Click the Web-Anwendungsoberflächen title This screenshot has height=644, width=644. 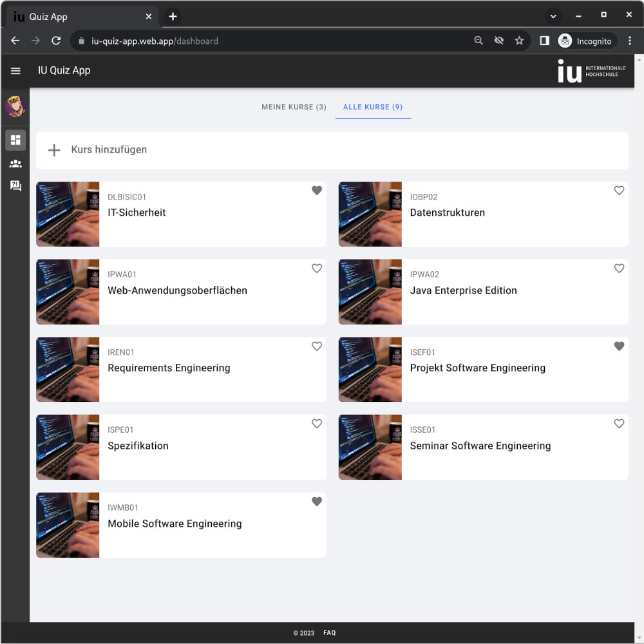(178, 290)
